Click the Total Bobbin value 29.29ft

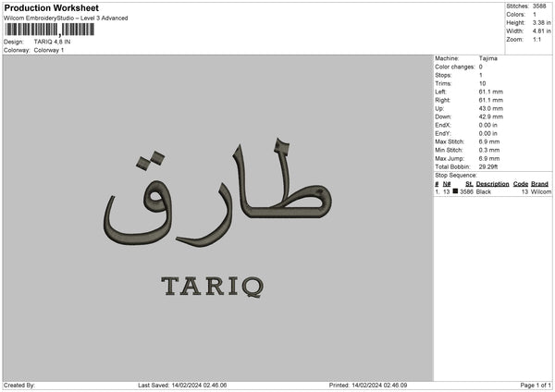488,166
